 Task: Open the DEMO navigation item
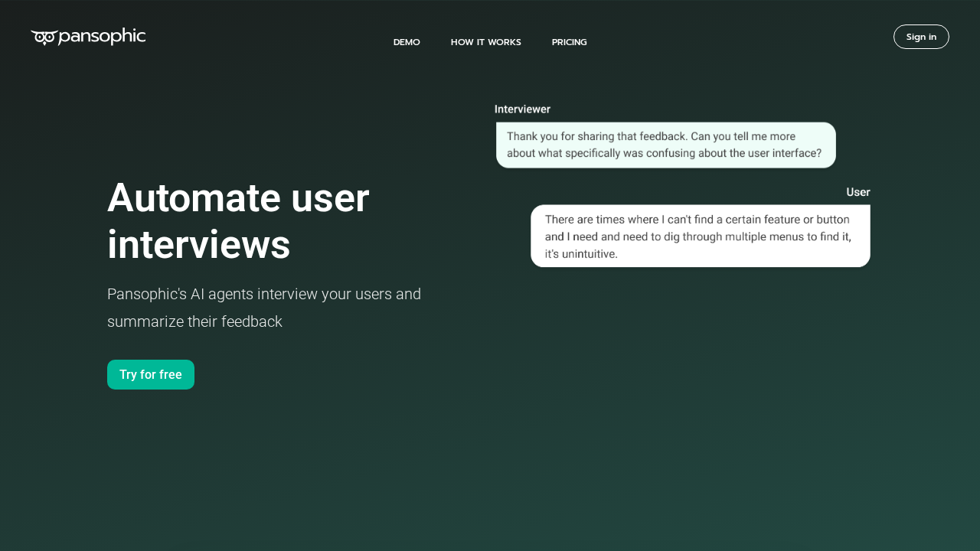(x=407, y=42)
